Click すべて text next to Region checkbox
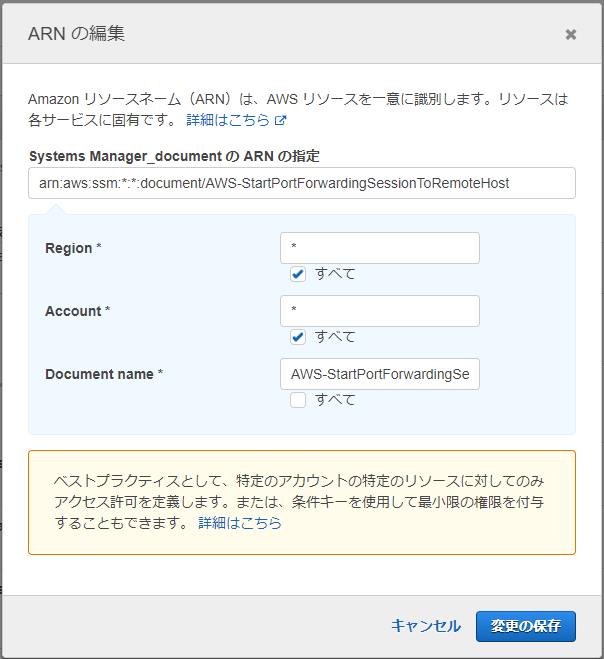This screenshot has height=659, width=604. [335, 274]
